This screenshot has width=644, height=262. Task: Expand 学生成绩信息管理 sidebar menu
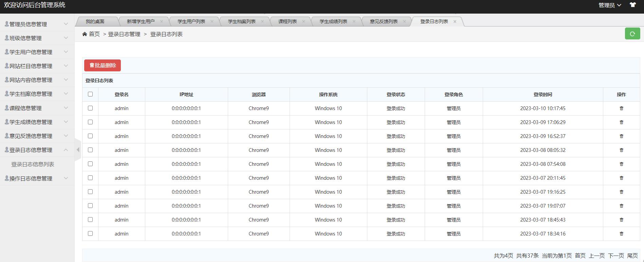coord(37,122)
